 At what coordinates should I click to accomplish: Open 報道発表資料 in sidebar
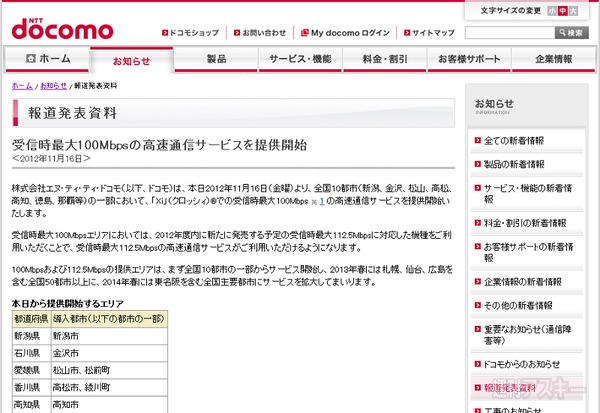tap(510, 388)
